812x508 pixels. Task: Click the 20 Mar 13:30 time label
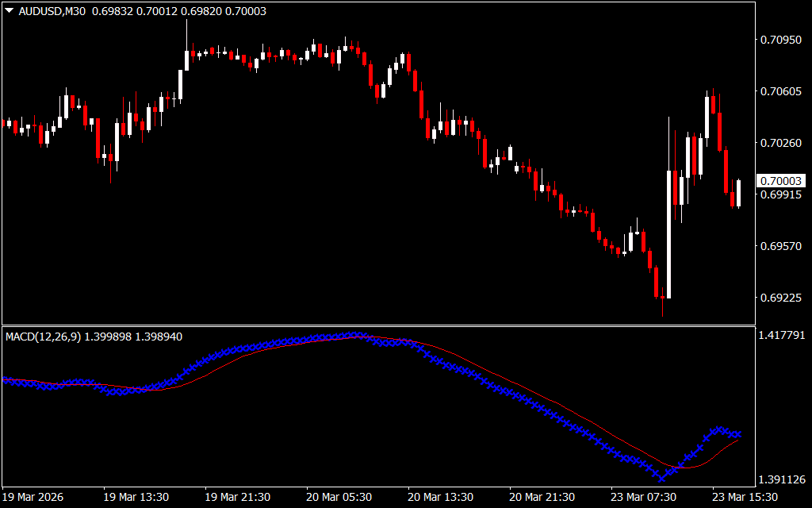(x=440, y=497)
